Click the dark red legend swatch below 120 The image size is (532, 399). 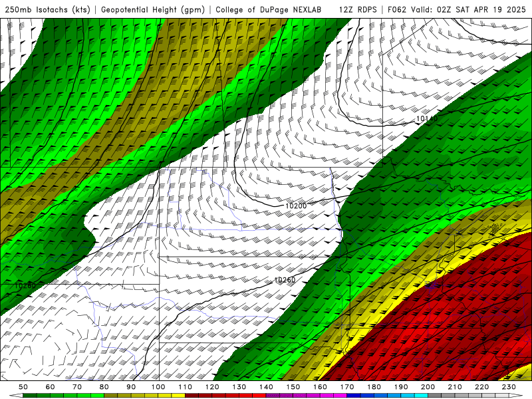tap(219, 396)
